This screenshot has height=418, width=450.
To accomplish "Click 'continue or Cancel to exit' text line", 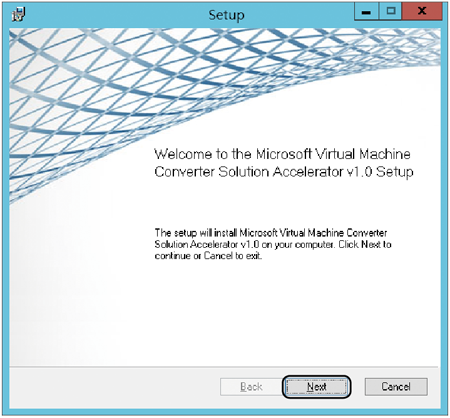I will (208, 256).
